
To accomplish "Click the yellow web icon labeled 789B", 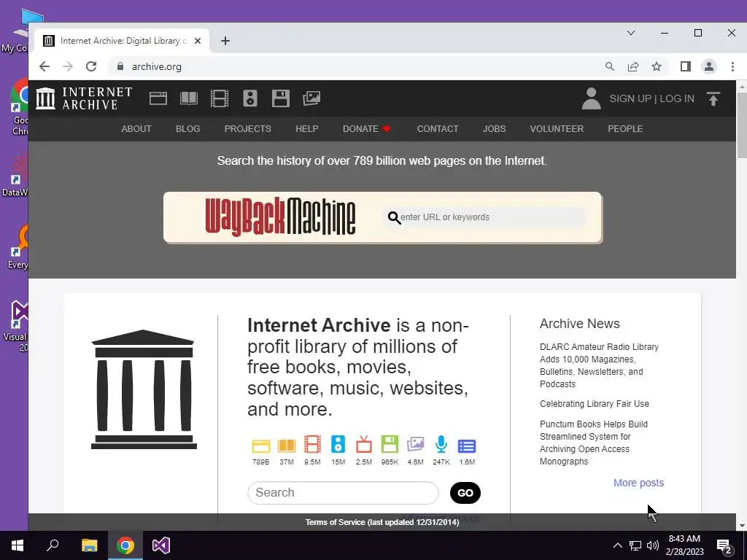I will pyautogui.click(x=260, y=446).
